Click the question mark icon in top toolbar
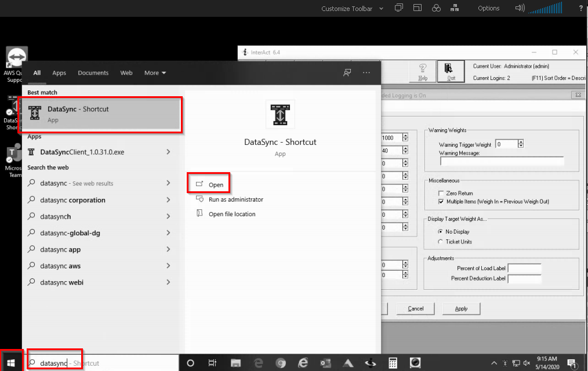Image resolution: width=588 pixels, height=371 pixels. click(x=581, y=8)
